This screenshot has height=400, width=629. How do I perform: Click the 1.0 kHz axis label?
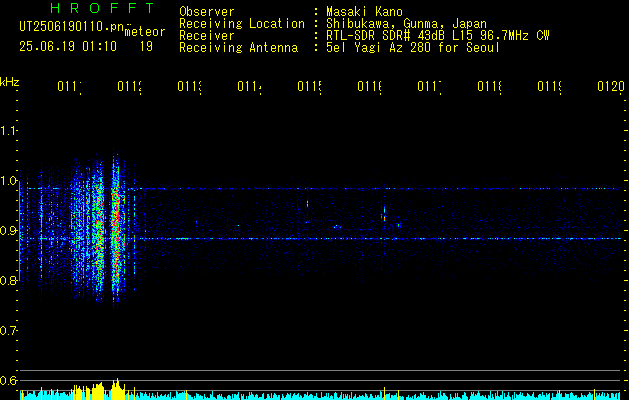(x=8, y=181)
